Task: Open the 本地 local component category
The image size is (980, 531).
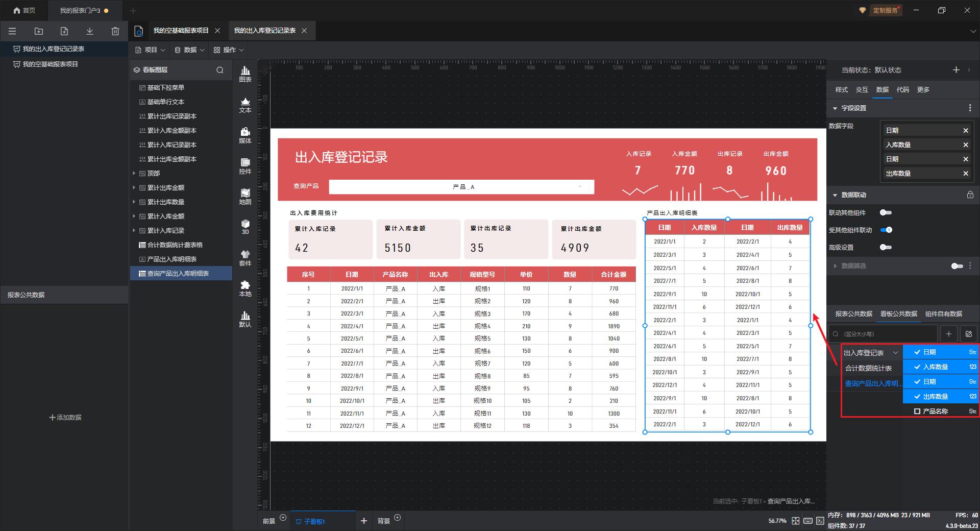Action: click(246, 288)
